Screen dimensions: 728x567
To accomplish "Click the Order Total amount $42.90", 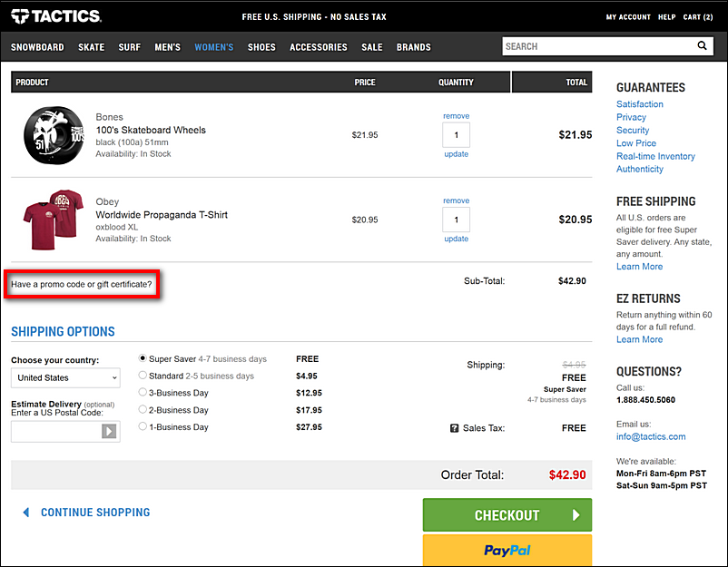I will pos(567,474).
